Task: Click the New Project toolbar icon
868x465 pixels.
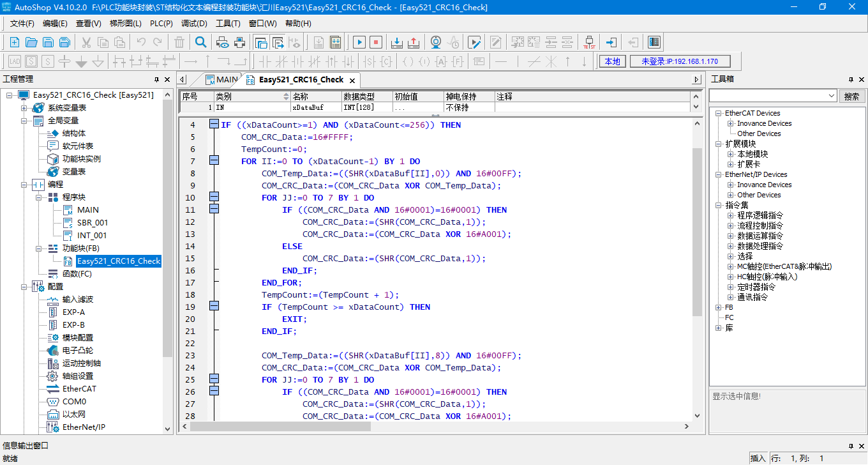Action: click(x=15, y=43)
